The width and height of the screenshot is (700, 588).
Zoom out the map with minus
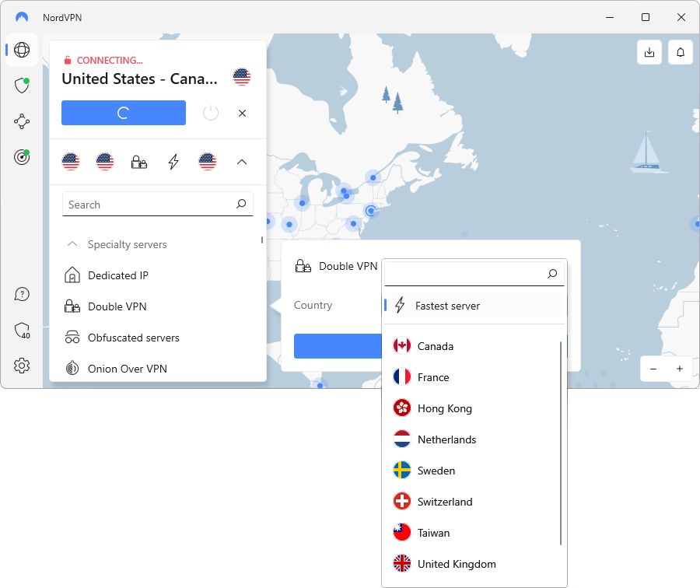coord(653,369)
